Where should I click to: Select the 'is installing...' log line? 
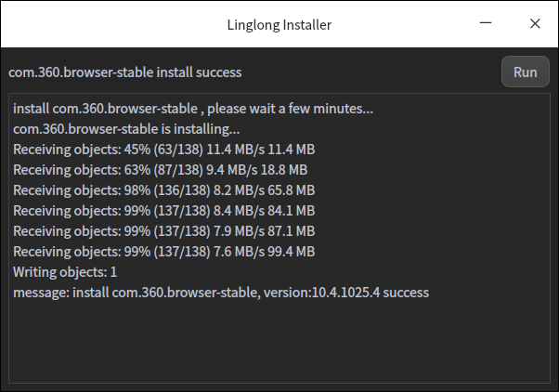(126, 129)
